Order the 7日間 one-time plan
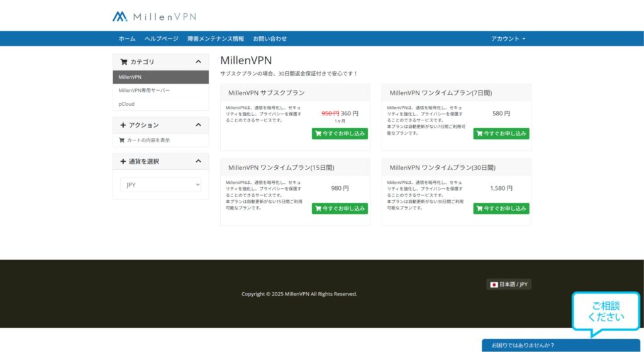 tap(501, 133)
